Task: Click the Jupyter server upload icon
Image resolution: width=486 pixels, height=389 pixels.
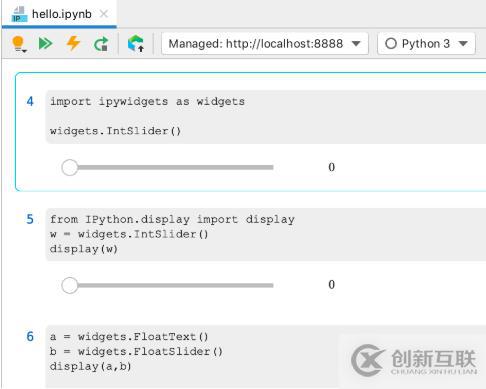Action: click(x=136, y=43)
